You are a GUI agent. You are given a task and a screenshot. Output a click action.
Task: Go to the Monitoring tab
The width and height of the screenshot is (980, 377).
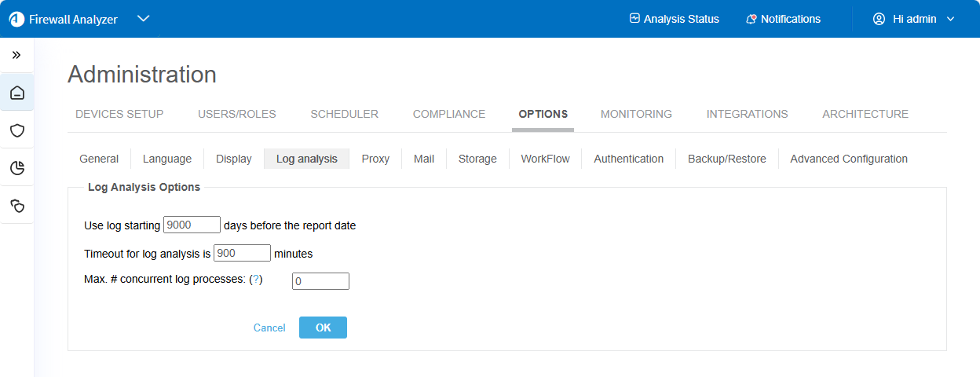point(636,114)
